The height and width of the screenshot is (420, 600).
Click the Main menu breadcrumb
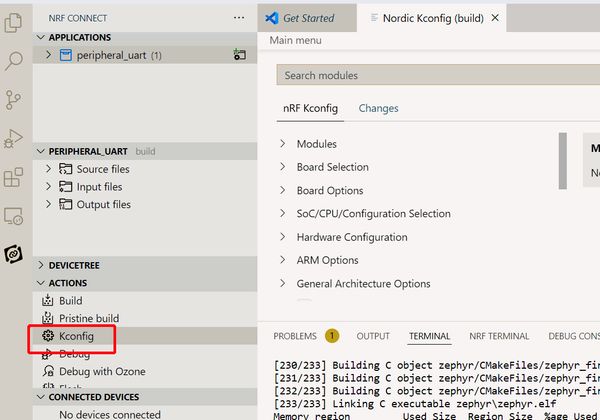coord(295,40)
